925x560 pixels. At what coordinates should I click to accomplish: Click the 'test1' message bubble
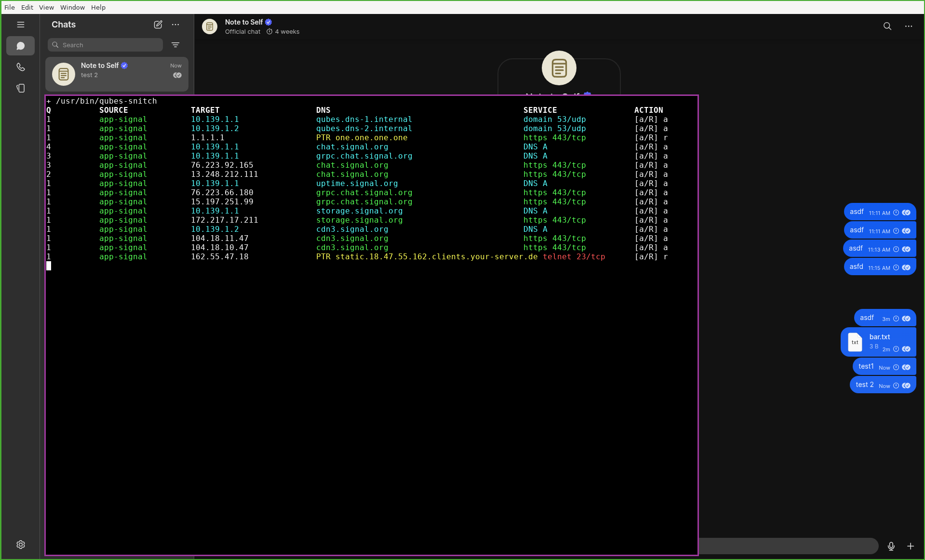point(884,366)
